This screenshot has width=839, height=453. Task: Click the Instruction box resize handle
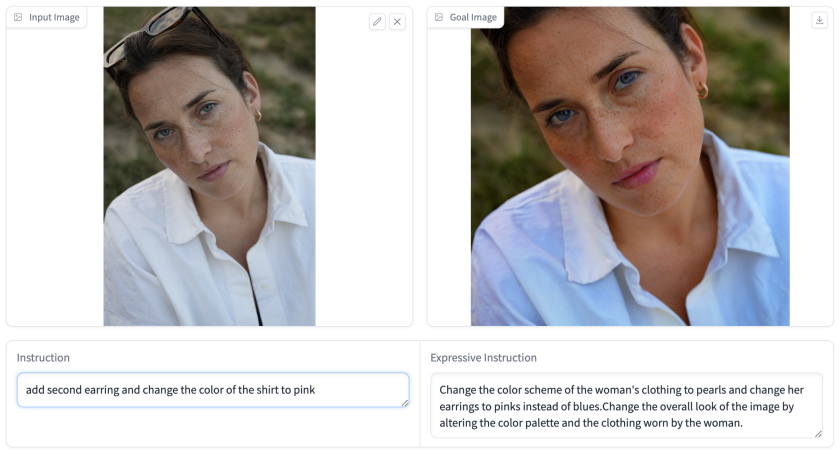click(x=405, y=403)
